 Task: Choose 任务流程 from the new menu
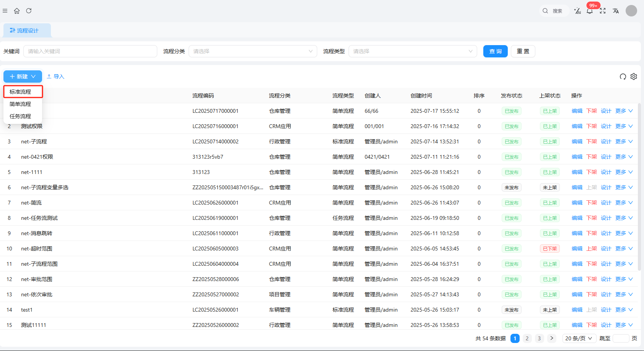click(x=21, y=116)
